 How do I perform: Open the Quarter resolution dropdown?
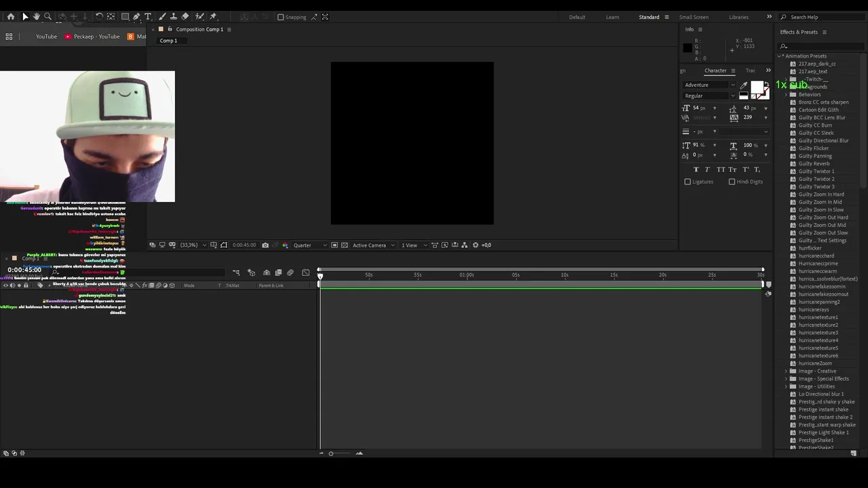[310, 245]
